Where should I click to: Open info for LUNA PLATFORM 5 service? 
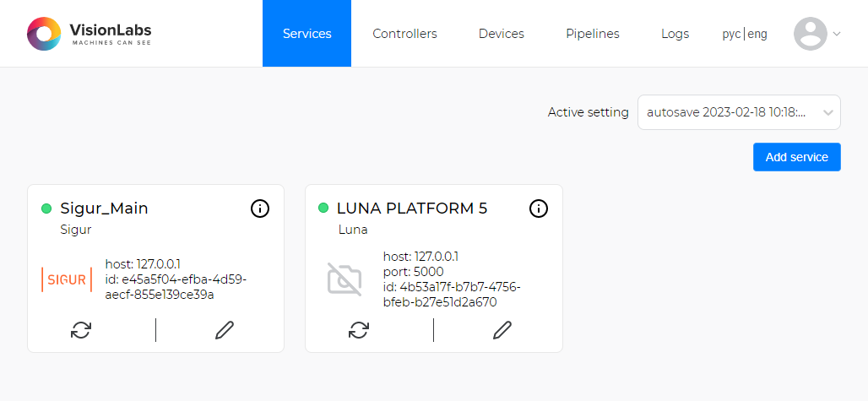(538, 209)
